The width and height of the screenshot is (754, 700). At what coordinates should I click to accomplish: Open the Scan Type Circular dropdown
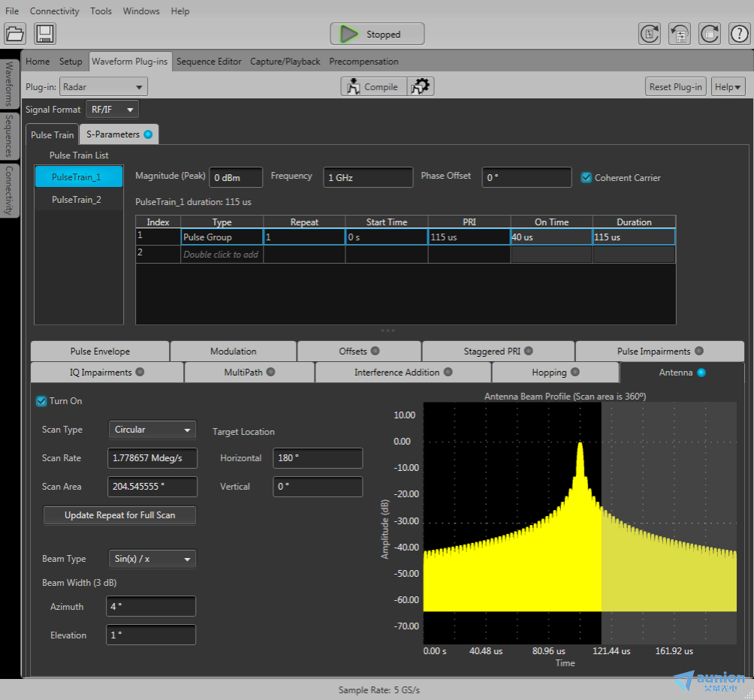pos(152,430)
